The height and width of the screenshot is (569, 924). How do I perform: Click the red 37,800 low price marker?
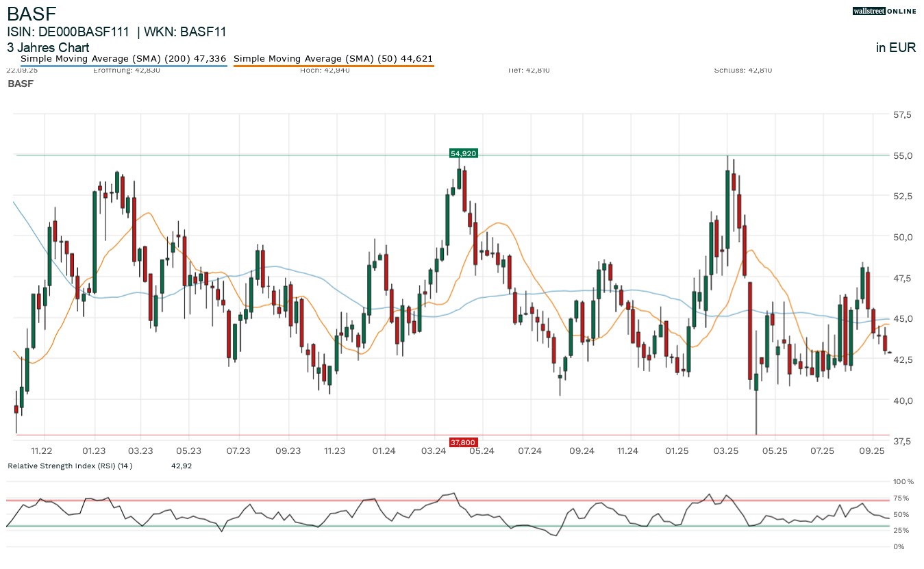[x=463, y=442]
